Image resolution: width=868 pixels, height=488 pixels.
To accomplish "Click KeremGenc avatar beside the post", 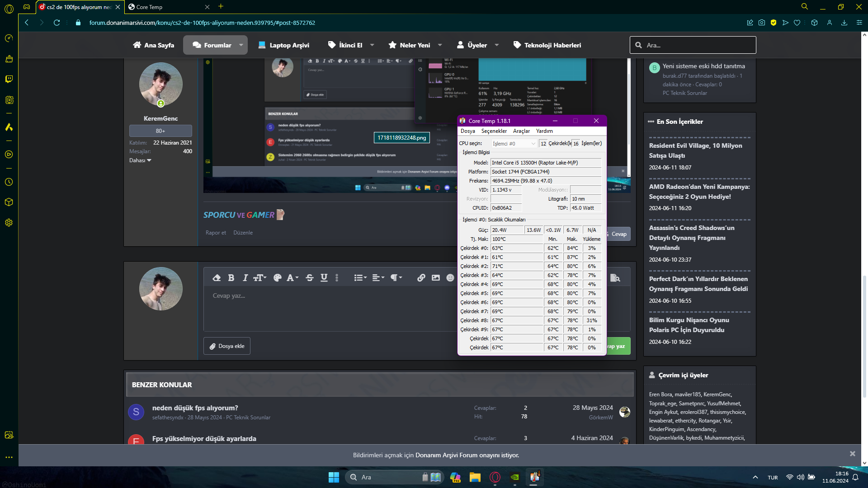I will click(x=160, y=84).
